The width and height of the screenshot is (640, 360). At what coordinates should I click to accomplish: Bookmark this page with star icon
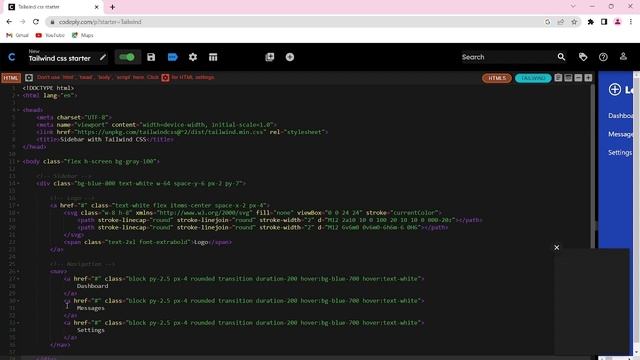(574, 22)
